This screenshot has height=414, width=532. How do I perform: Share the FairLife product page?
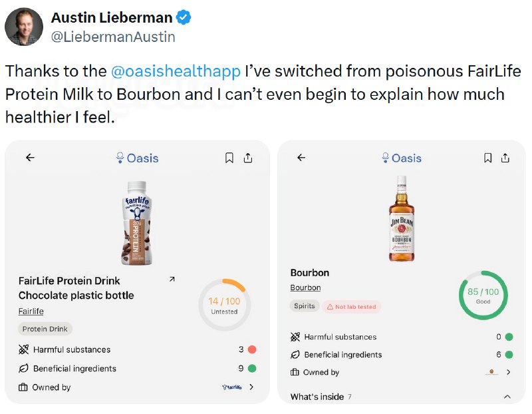248,158
